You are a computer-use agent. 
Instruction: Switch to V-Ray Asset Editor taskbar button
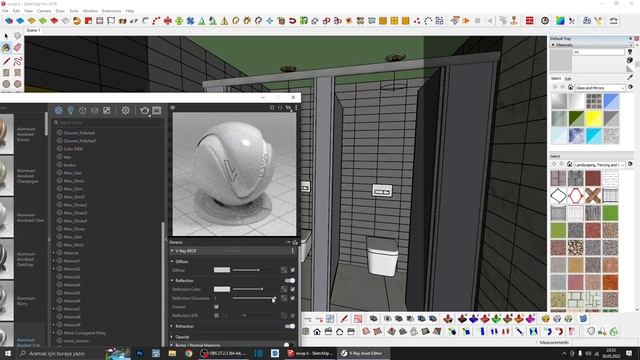click(x=363, y=353)
